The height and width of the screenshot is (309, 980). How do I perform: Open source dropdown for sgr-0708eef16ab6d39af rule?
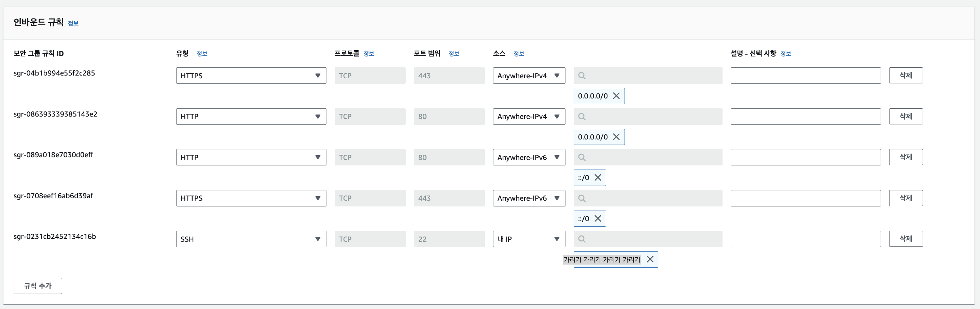[529, 198]
